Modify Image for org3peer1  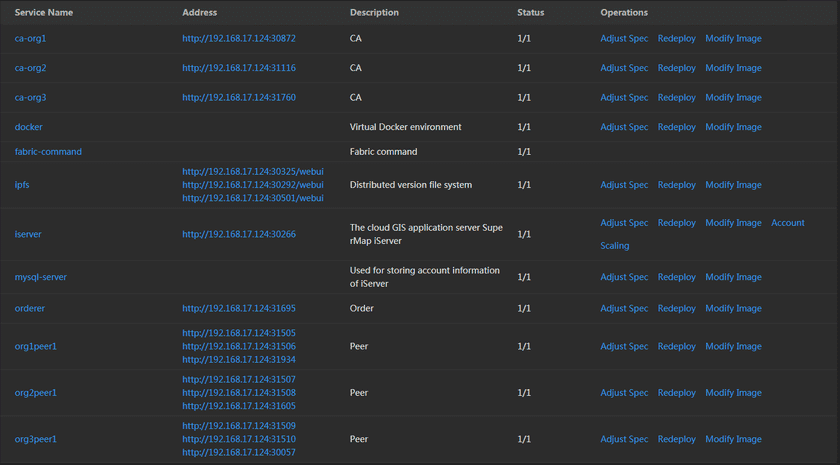[733, 439]
